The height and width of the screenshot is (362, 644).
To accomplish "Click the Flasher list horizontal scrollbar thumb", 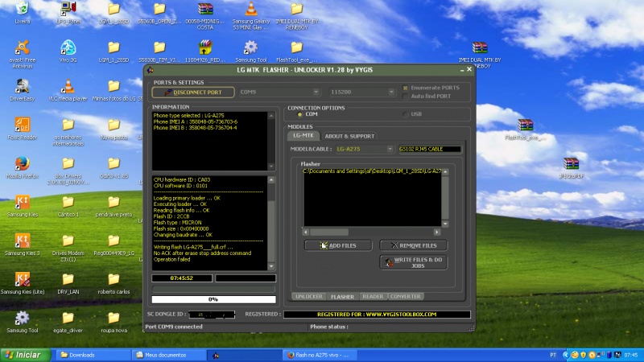I will 329,232.
